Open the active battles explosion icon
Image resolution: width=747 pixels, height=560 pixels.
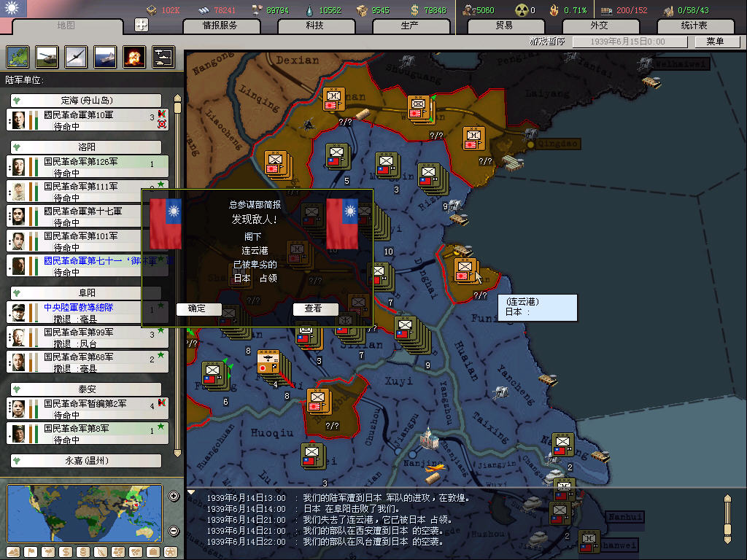134,57
